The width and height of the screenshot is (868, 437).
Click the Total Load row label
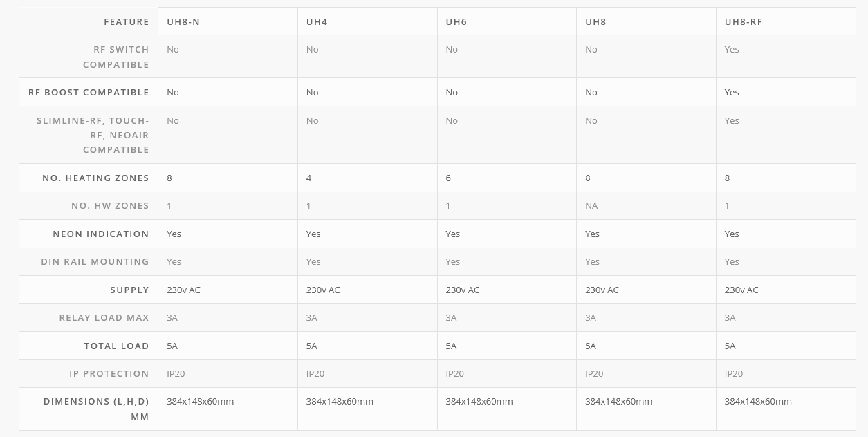tap(116, 346)
